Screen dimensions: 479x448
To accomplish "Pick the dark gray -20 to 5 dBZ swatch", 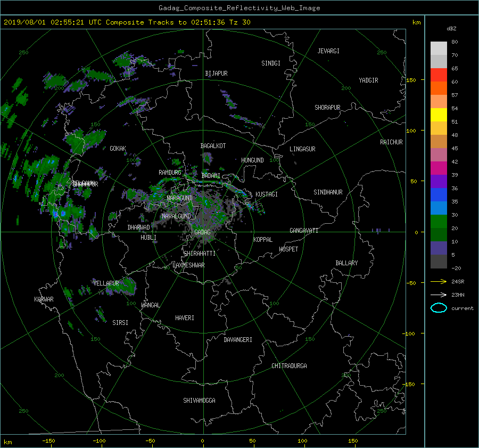I will 439,262.
